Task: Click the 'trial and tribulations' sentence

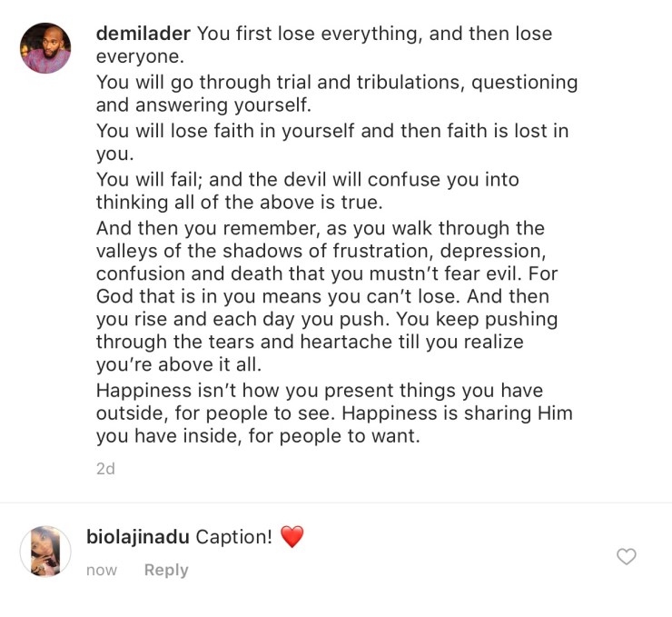Action: [336, 82]
